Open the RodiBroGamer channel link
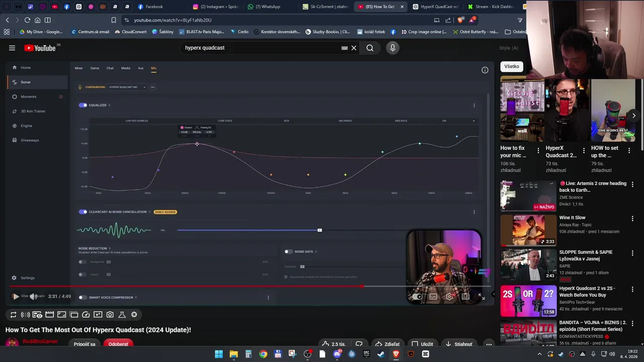This screenshot has height=362, width=644. click(x=40, y=342)
